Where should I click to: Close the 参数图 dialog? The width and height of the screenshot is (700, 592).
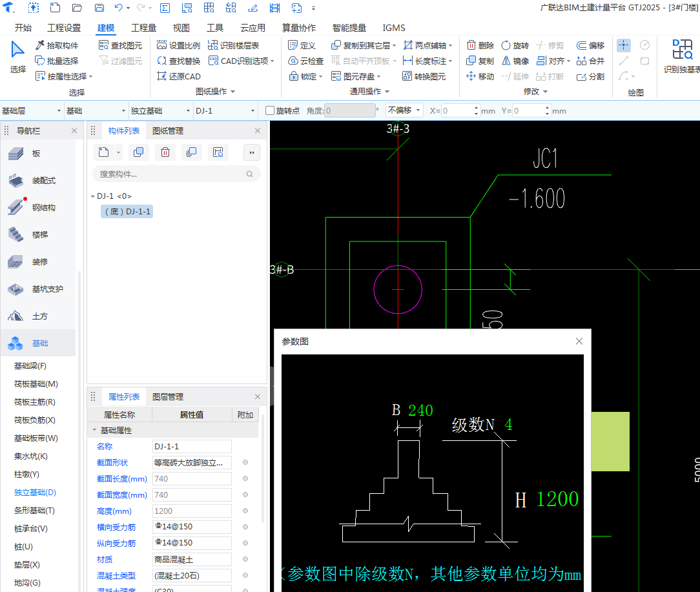[579, 341]
